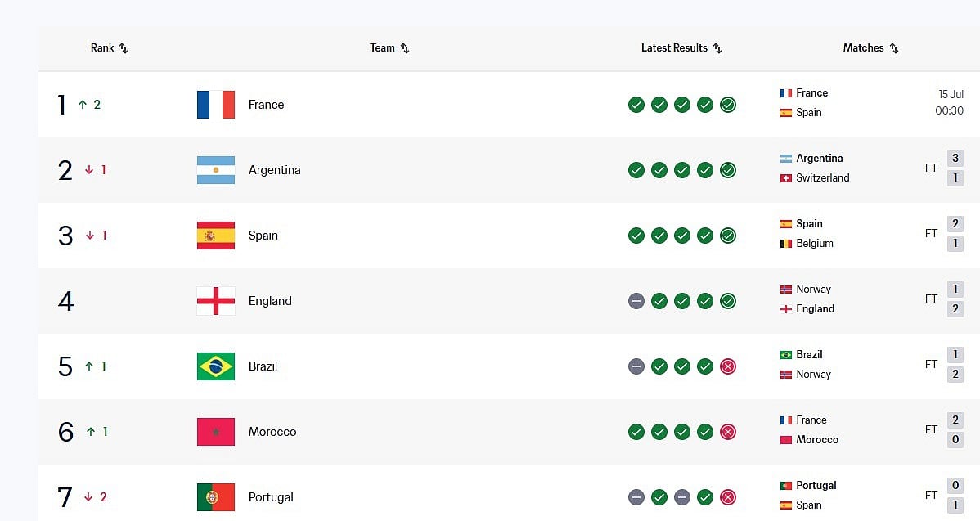The image size is (980, 521).
Task: Click the Latest Results header label
Action: point(674,48)
